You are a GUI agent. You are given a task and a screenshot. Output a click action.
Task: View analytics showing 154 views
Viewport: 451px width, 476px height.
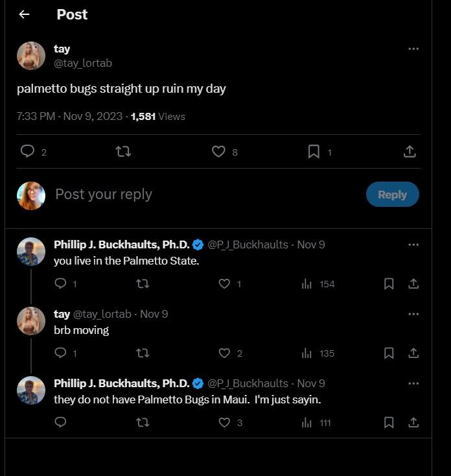(x=318, y=284)
